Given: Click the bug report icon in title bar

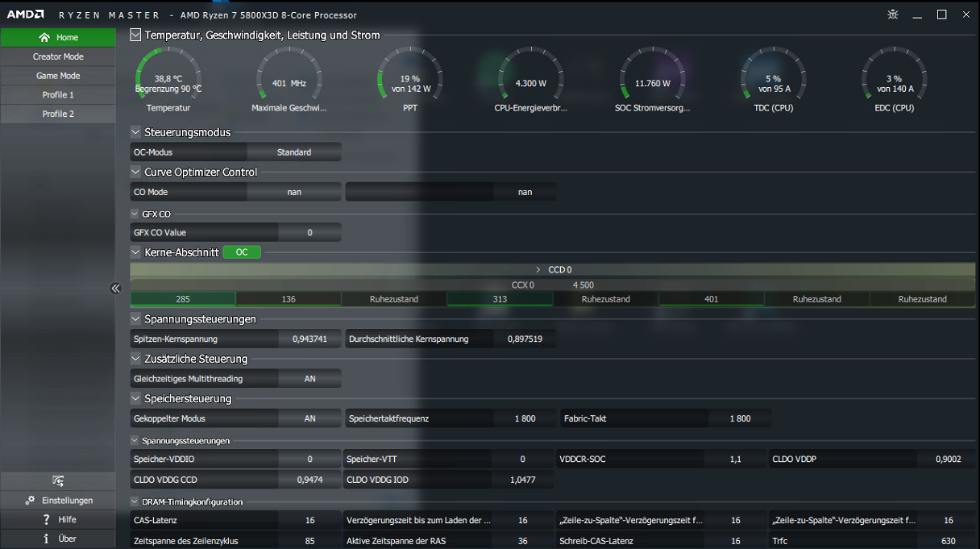Looking at the screenshot, I should click(893, 15).
